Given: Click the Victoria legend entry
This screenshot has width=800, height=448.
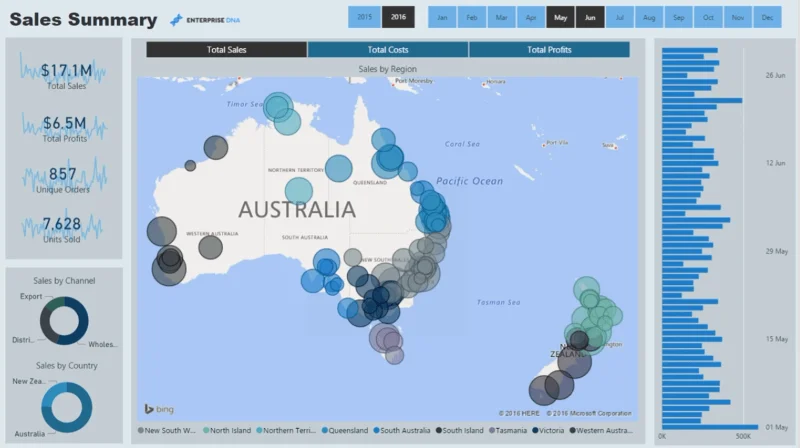Looking at the screenshot, I should click(x=548, y=430).
